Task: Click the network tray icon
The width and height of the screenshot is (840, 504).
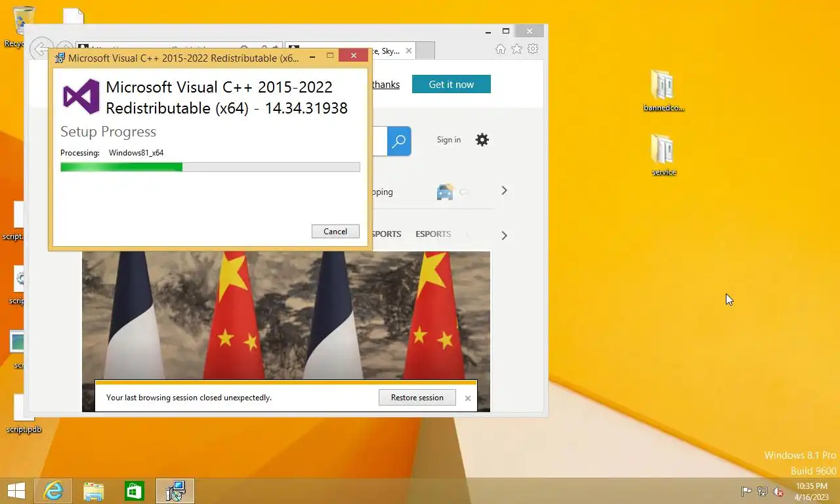Action: tap(763, 492)
